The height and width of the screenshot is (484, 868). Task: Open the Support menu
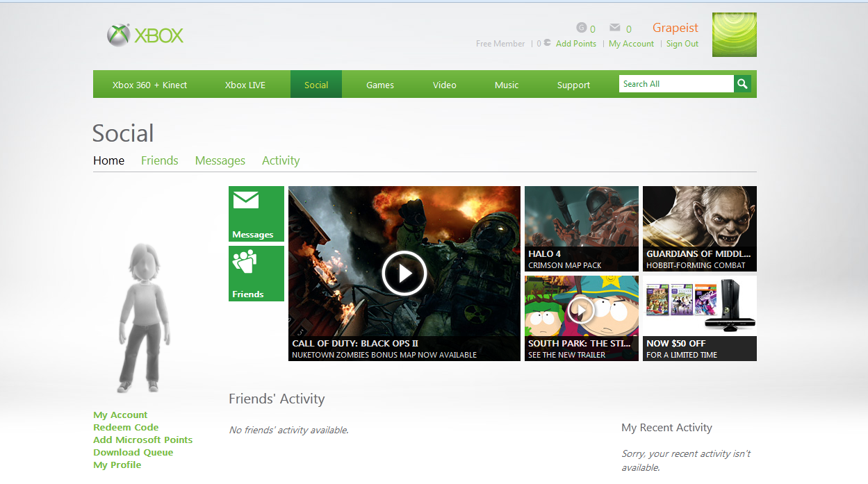click(x=573, y=85)
